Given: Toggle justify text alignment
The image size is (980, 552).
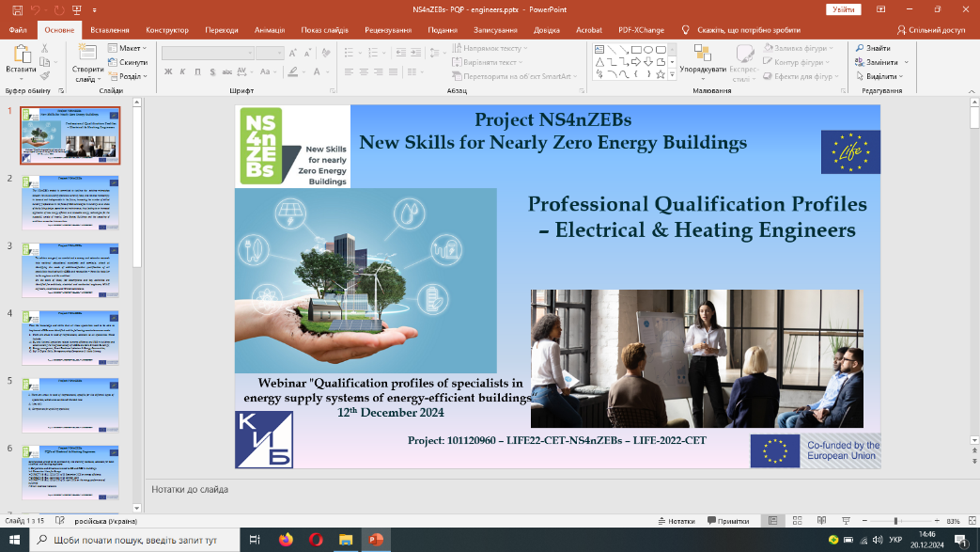Looking at the screenshot, I should [393, 72].
